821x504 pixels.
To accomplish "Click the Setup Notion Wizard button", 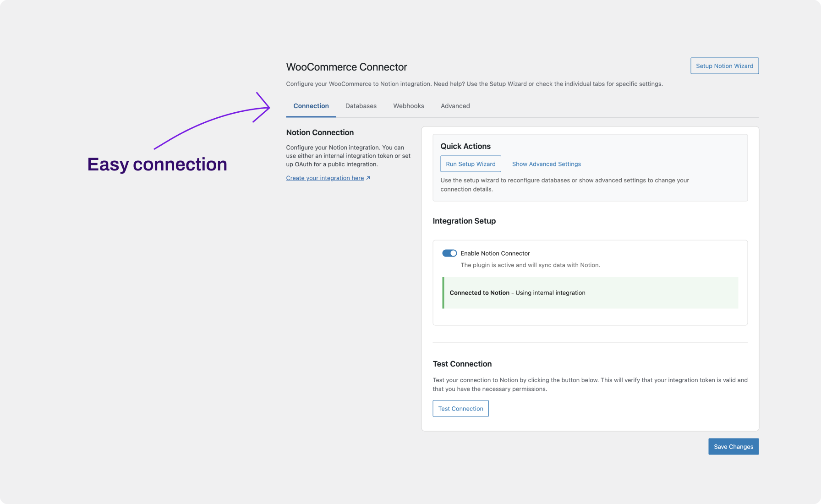I will click(724, 66).
